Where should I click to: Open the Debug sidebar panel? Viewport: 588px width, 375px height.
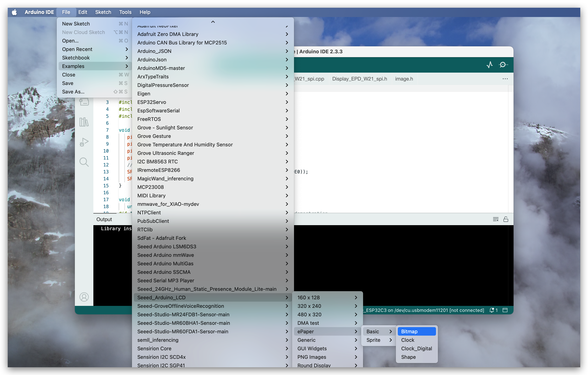click(84, 142)
